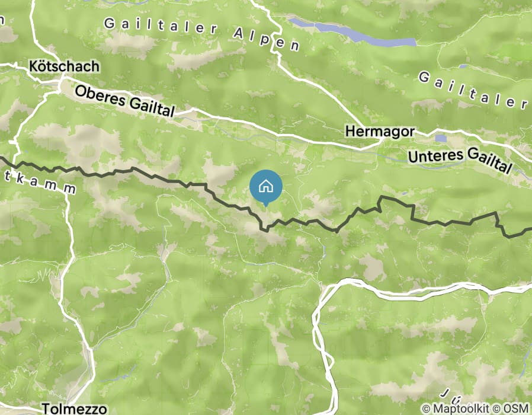Click the road junction at Kötschach
Image resolution: width=532 pixels, height=415 pixels.
coord(62,81)
